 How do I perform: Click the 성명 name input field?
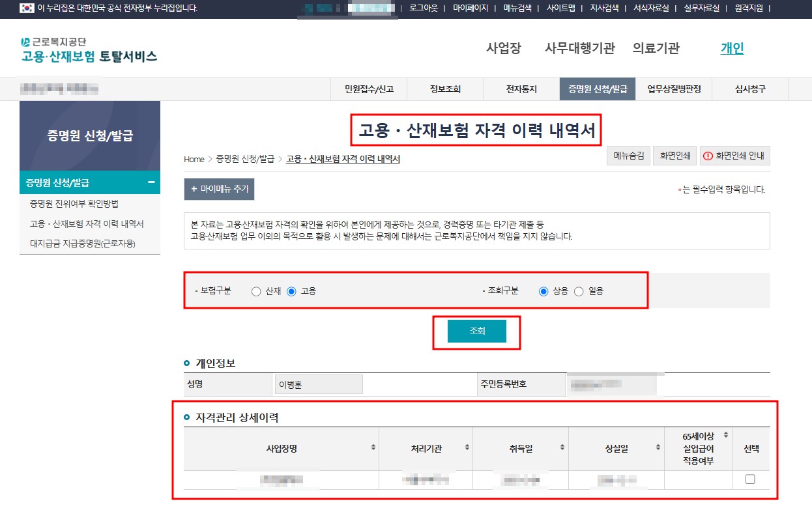coord(318,384)
